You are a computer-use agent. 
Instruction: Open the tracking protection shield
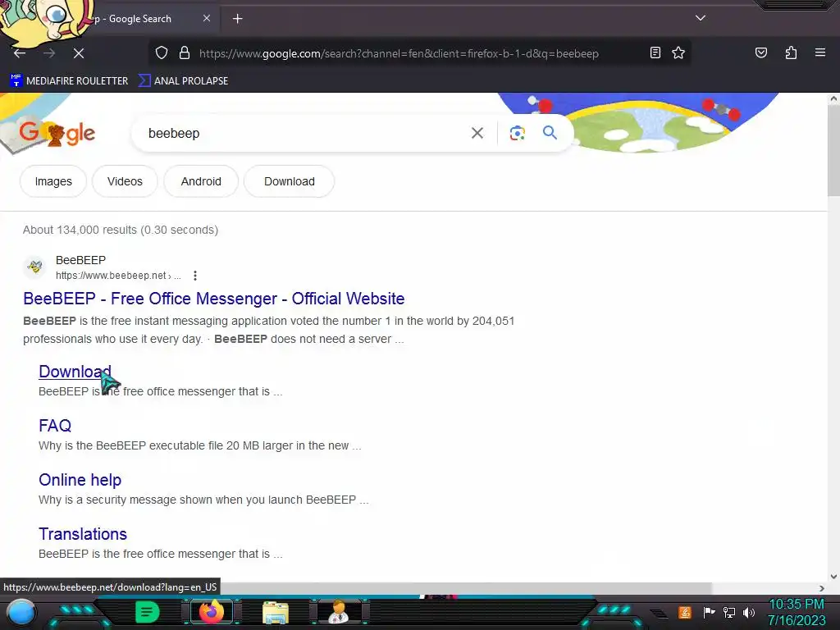click(162, 53)
